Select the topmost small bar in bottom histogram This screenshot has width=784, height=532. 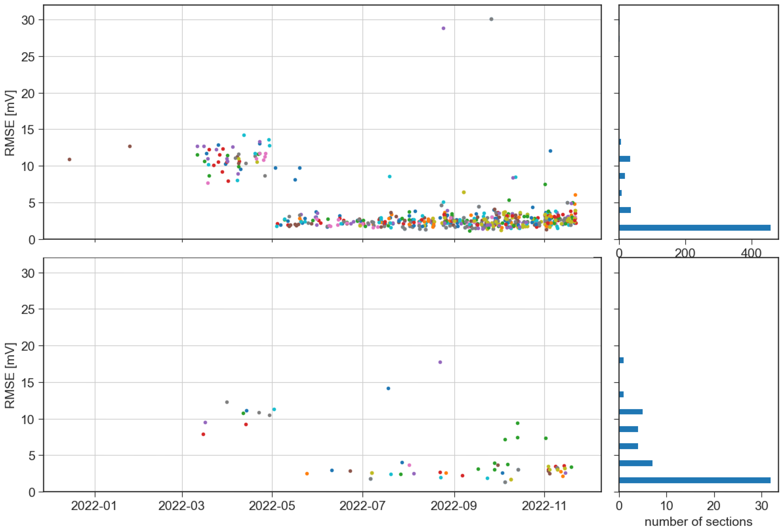coord(621,361)
